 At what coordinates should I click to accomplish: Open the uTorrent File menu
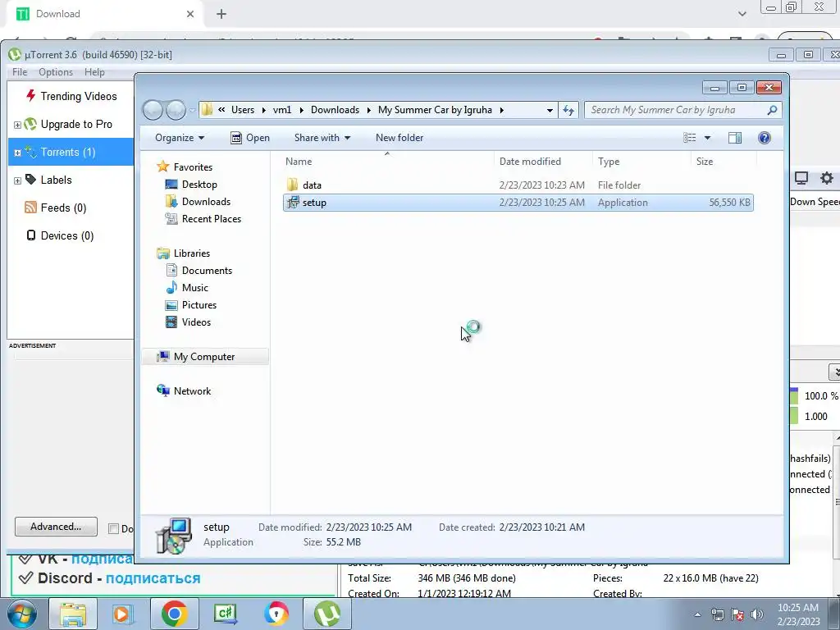(x=20, y=72)
